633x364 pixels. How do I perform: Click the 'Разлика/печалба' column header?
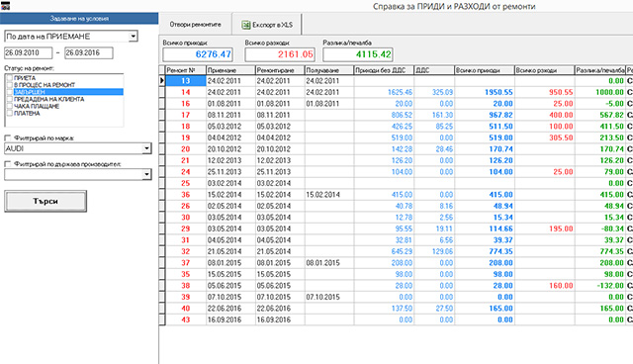tap(600, 70)
